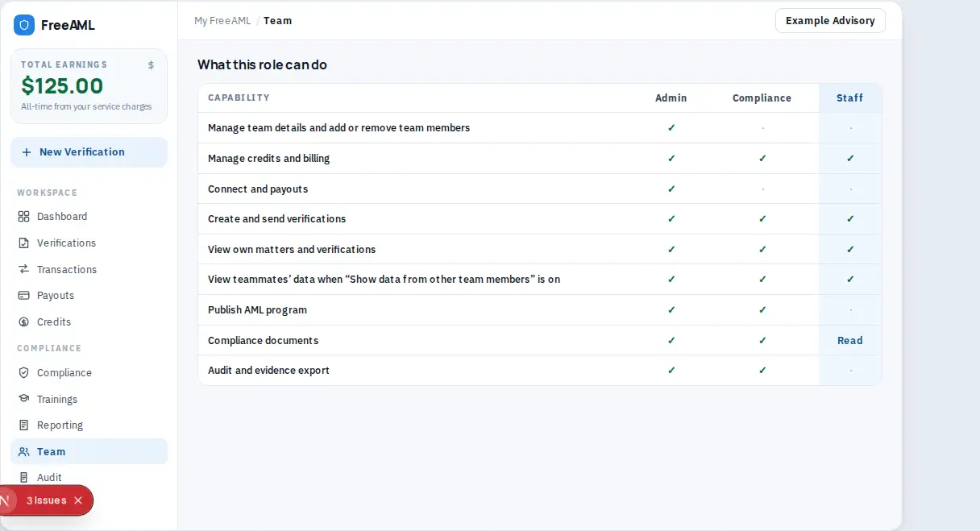Click the Verifications document-check icon
The image size is (980, 531).
[23, 243]
